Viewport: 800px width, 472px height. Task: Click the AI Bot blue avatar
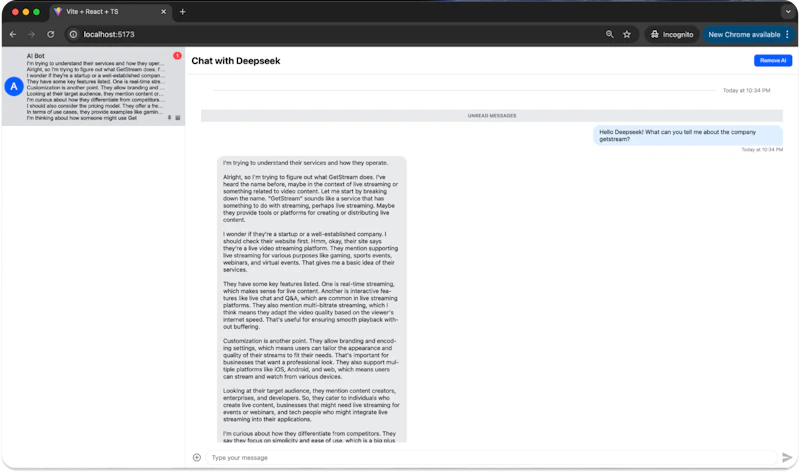[x=14, y=87]
